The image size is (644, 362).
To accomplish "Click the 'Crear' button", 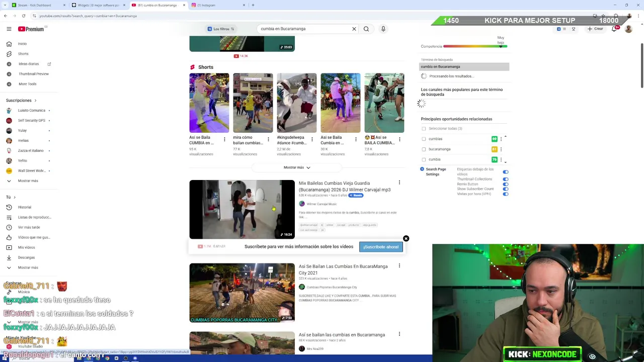I will pyautogui.click(x=595, y=29).
